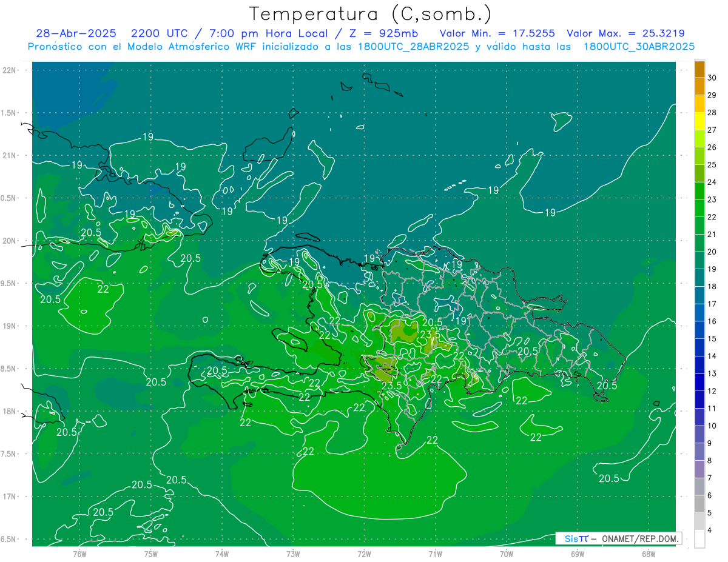Click the 'ONAMET/REP.DOM.' credit label
The width and height of the screenshot is (728, 562).
640,538
